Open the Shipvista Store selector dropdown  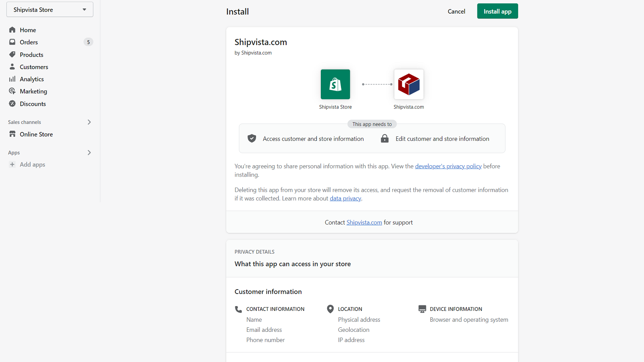pyautogui.click(x=50, y=10)
